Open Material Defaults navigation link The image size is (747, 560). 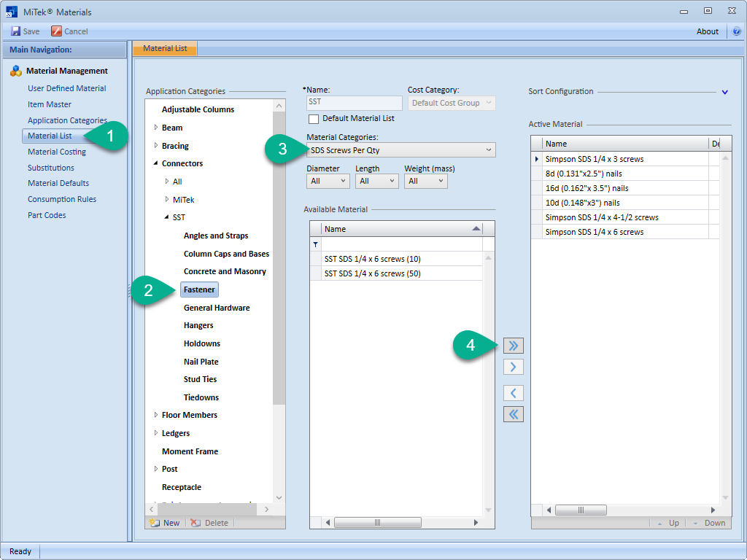58,183
